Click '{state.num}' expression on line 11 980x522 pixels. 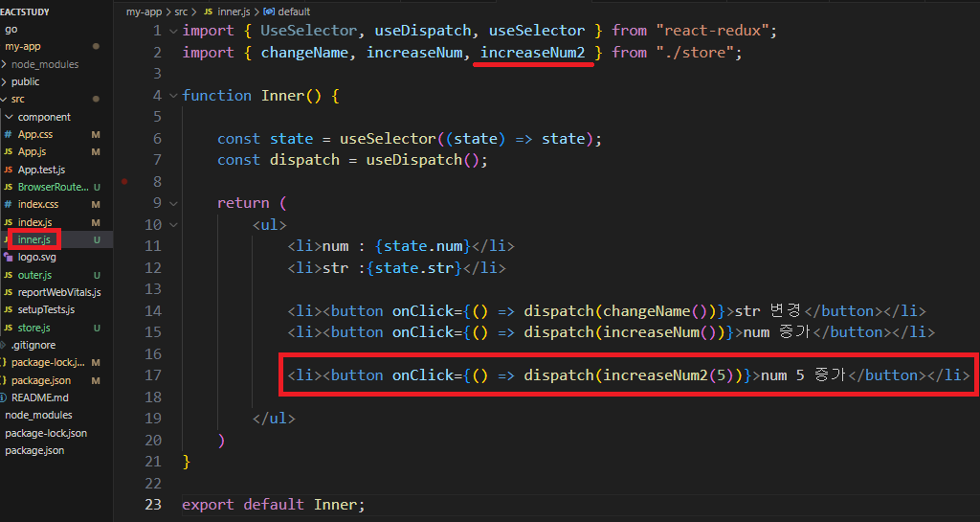[x=422, y=246]
